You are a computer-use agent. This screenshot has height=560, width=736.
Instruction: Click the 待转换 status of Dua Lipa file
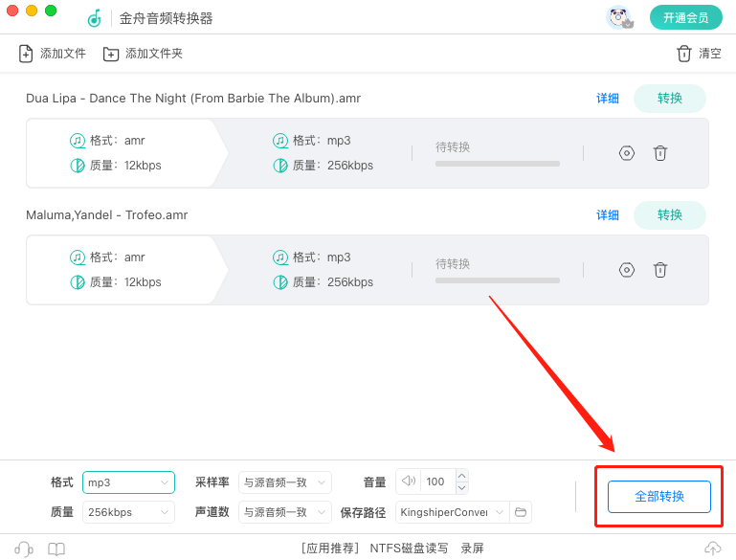click(x=453, y=146)
